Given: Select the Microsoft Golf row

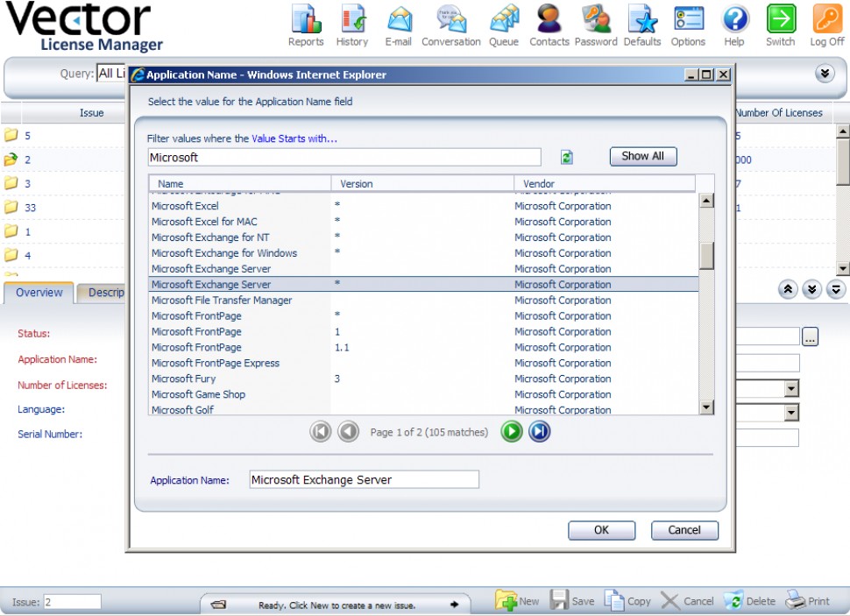Looking at the screenshot, I should (423, 409).
